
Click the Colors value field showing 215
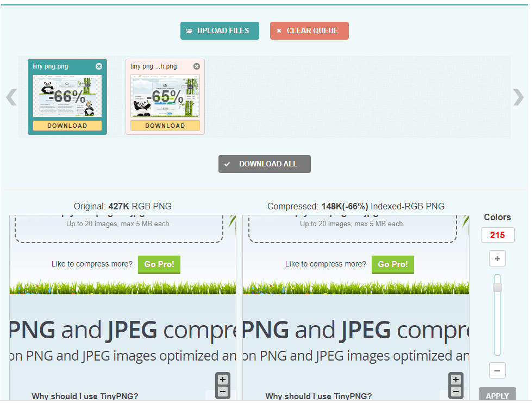497,235
